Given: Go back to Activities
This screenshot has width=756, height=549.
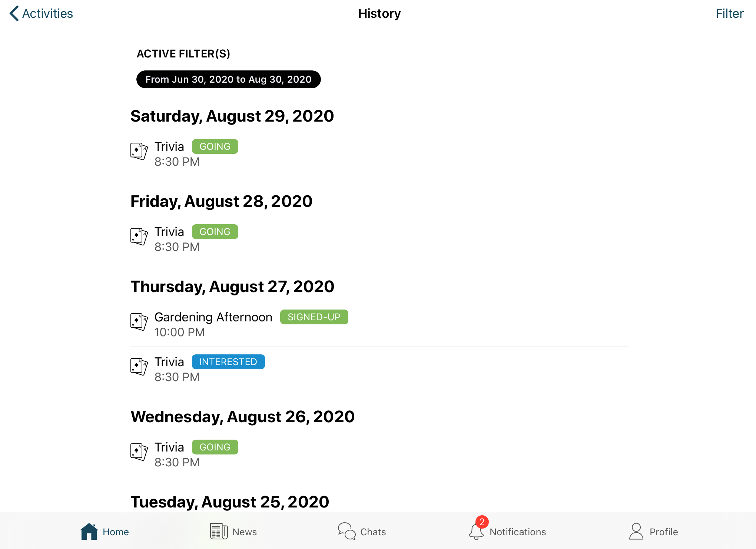Looking at the screenshot, I should coord(41,13).
